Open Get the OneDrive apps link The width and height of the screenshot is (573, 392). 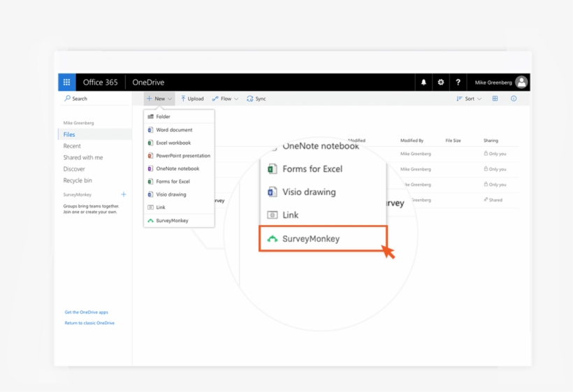[x=86, y=312]
